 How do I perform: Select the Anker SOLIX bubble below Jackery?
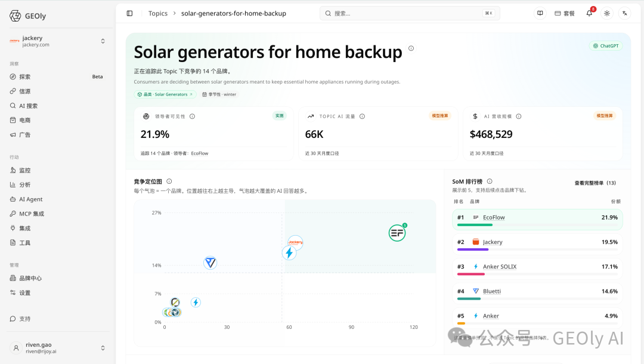[x=289, y=252]
